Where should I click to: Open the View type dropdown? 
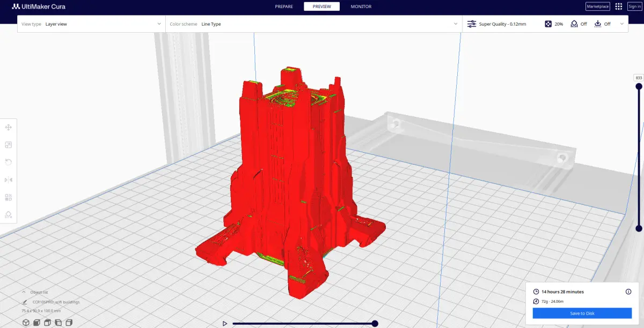(91, 24)
